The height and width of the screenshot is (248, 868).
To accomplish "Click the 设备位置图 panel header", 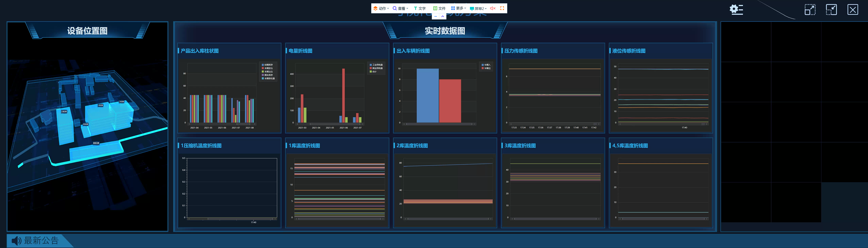I will point(87,31).
